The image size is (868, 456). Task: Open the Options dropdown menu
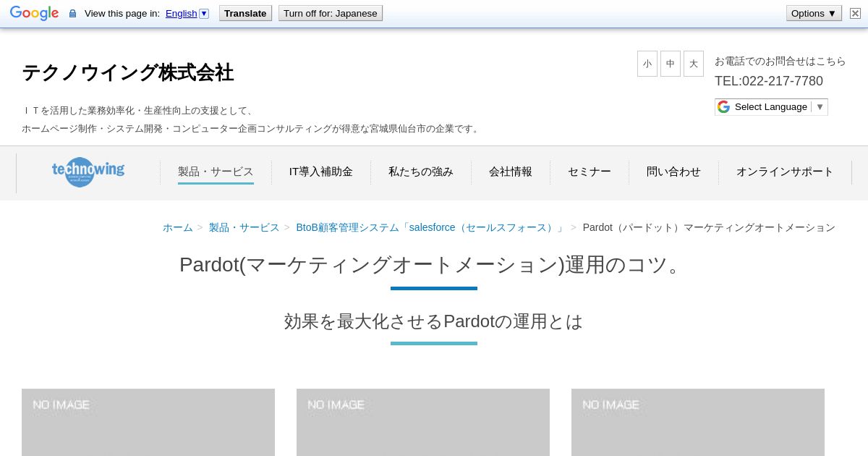[x=814, y=13]
